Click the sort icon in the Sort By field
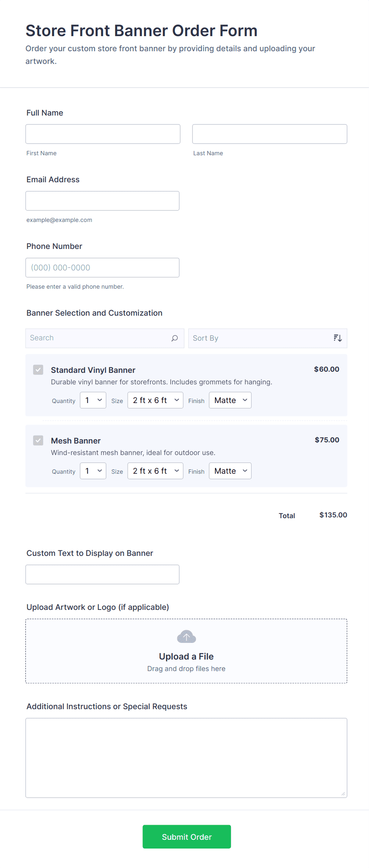The width and height of the screenshot is (369, 868). pos(337,338)
